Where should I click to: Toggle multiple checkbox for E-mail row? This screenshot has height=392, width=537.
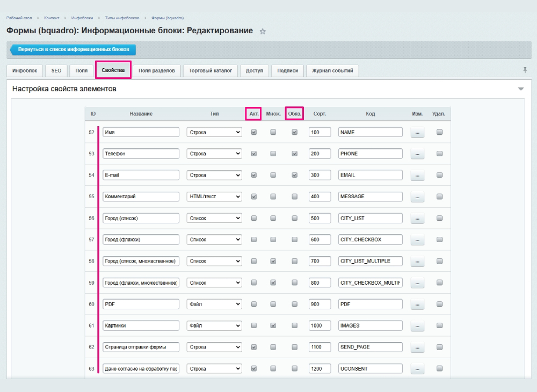273,175
